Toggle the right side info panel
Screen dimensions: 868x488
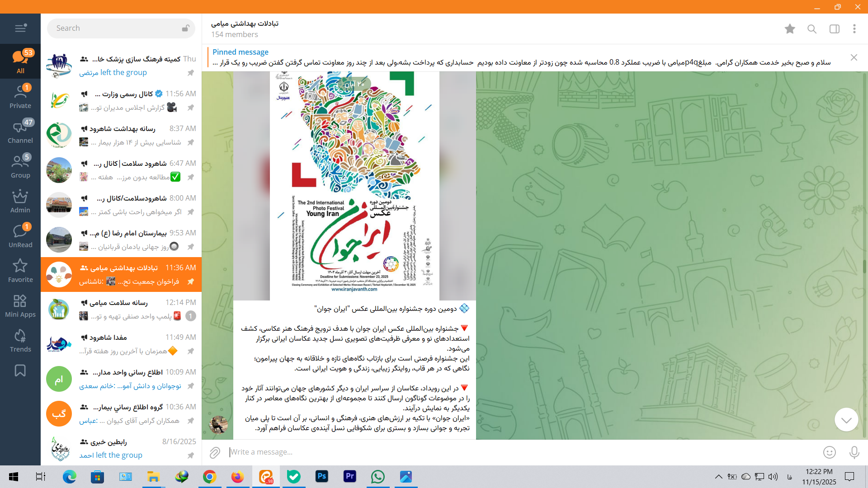click(835, 29)
